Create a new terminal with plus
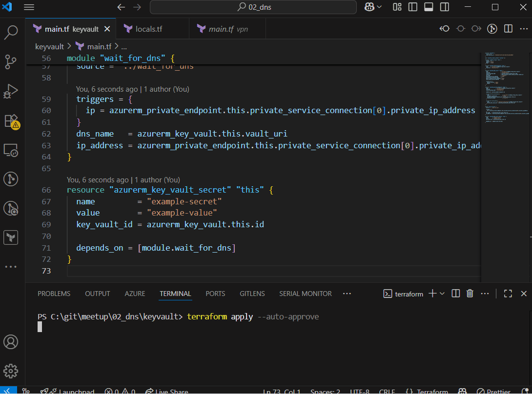 click(432, 294)
